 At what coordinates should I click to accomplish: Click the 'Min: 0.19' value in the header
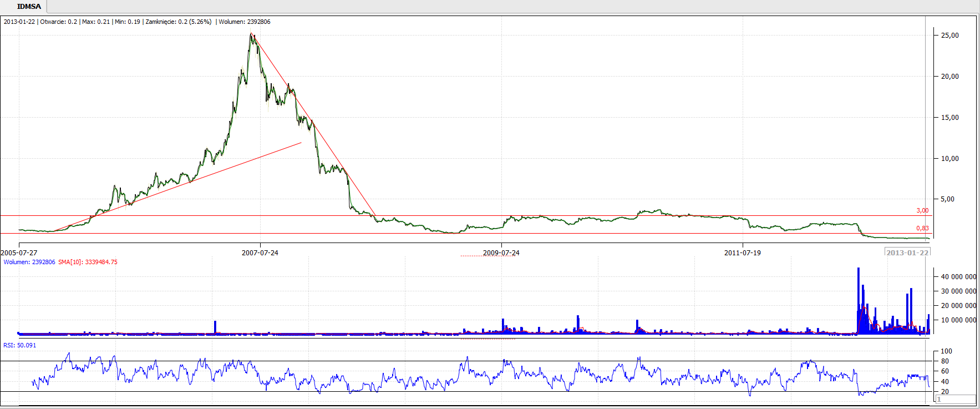click(128, 22)
